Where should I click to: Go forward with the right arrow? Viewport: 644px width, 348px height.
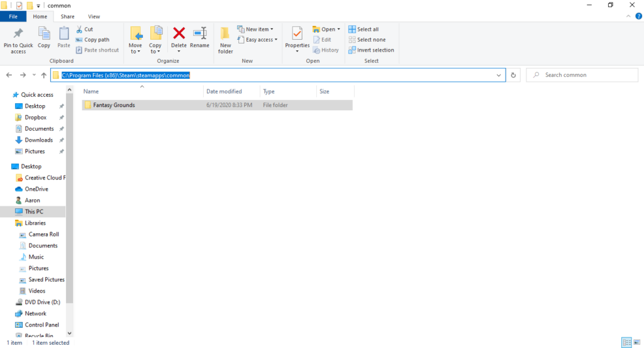[23, 75]
